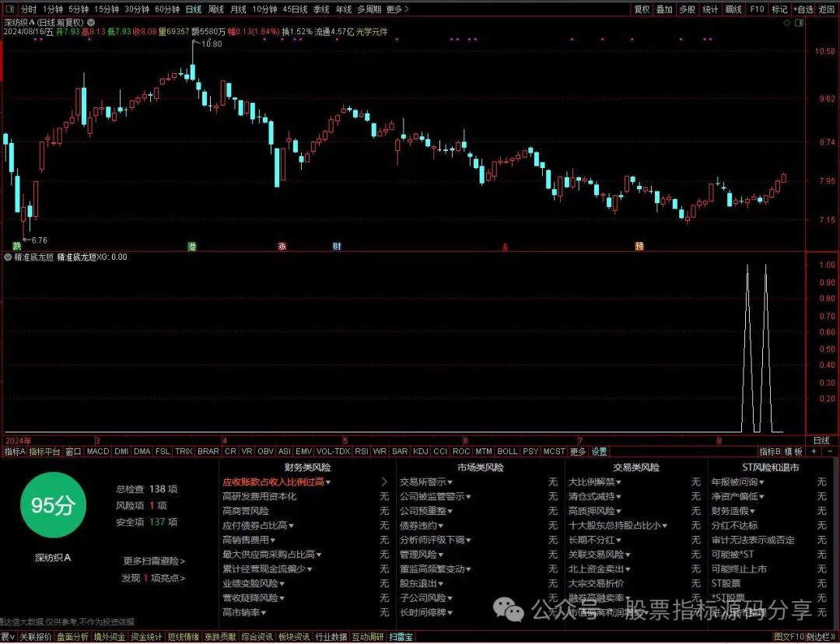Viewport: 840px width, 644px height.
Task: Select the 60分钟 period
Action: click(x=167, y=9)
